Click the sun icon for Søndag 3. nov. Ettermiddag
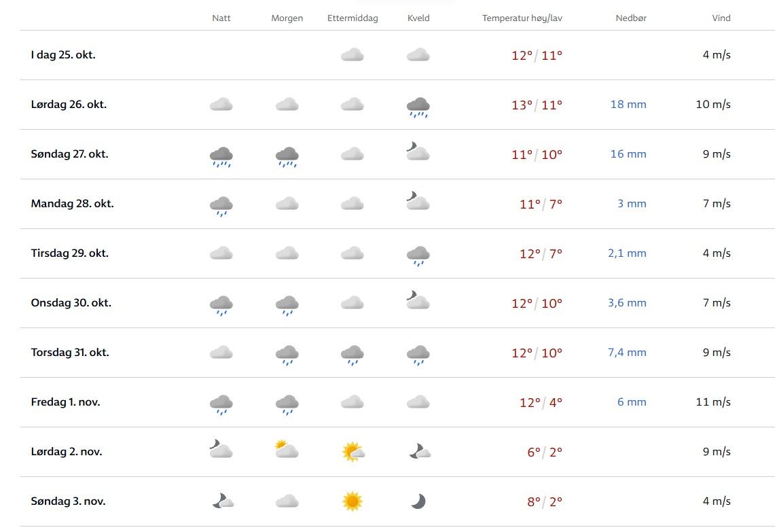This screenshot has height=532, width=775. click(352, 501)
